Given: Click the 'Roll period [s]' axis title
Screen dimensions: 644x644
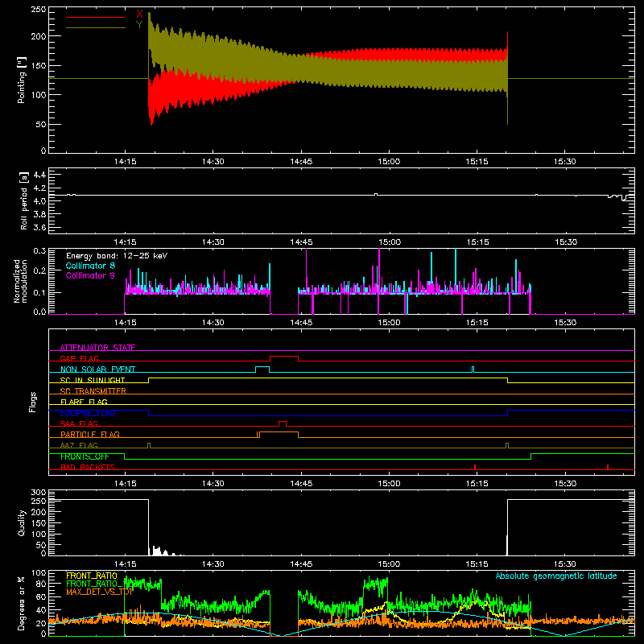Looking at the screenshot, I should point(24,200).
